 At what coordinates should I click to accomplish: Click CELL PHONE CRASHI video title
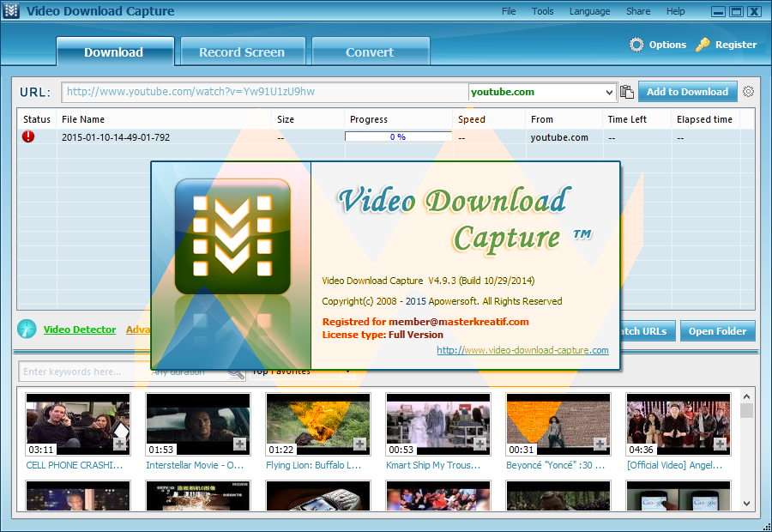[x=75, y=465]
